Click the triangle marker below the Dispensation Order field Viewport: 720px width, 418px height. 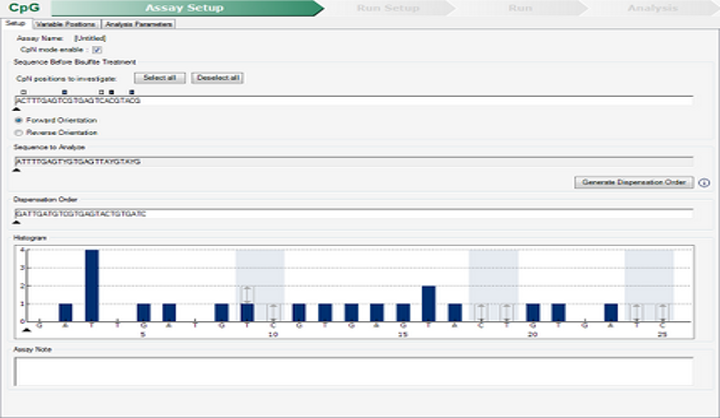[x=16, y=223]
